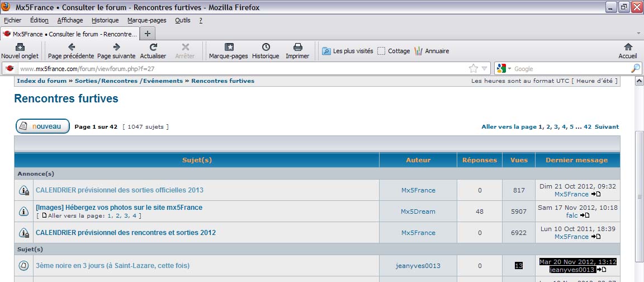This screenshot has height=282, width=644.
Task: View author Mx5Dream's profile
Action: 418,211
